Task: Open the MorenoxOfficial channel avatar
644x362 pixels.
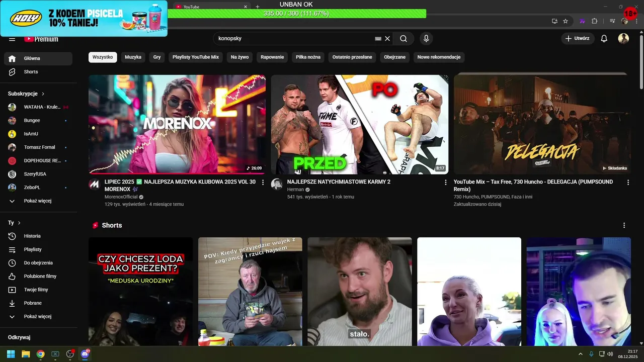Action: coord(94,184)
